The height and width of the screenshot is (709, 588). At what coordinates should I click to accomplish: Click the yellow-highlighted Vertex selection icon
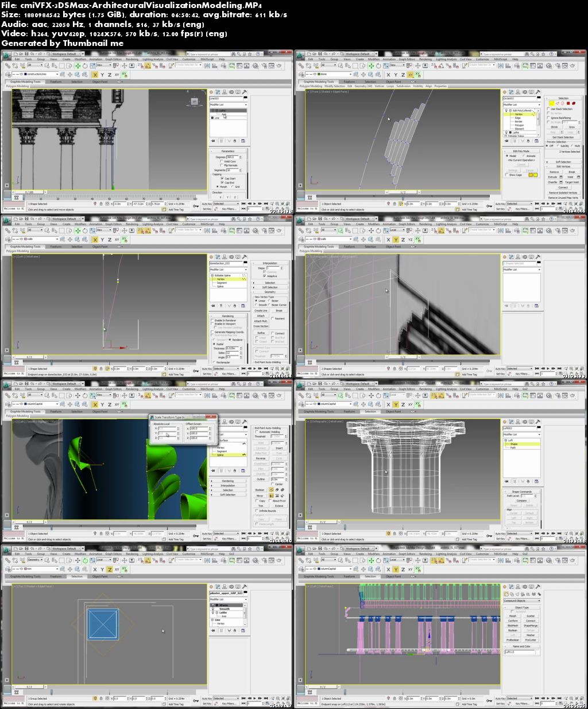(552, 103)
